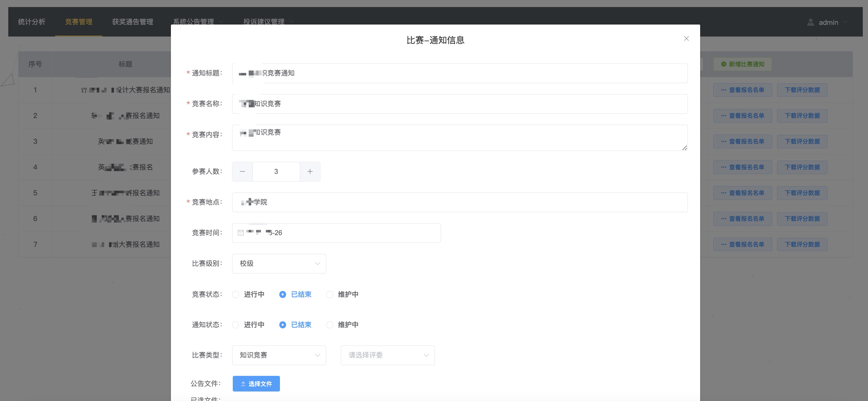The height and width of the screenshot is (401, 868).
Task: Click 查看报名名单 in row 5
Action: pos(742,193)
